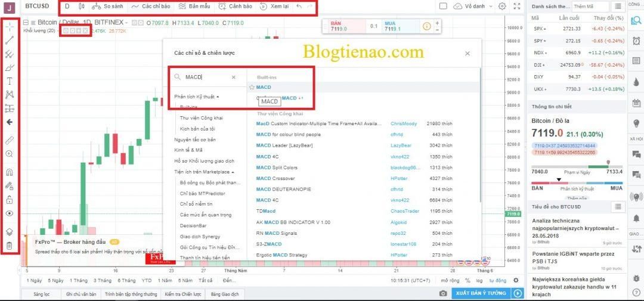Open the 'Vô danh' layout dropdown

point(473,6)
